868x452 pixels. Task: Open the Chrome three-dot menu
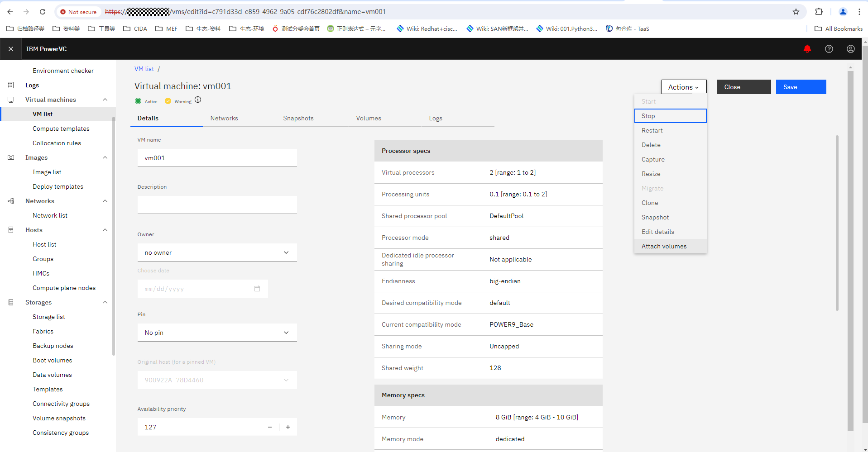859,12
